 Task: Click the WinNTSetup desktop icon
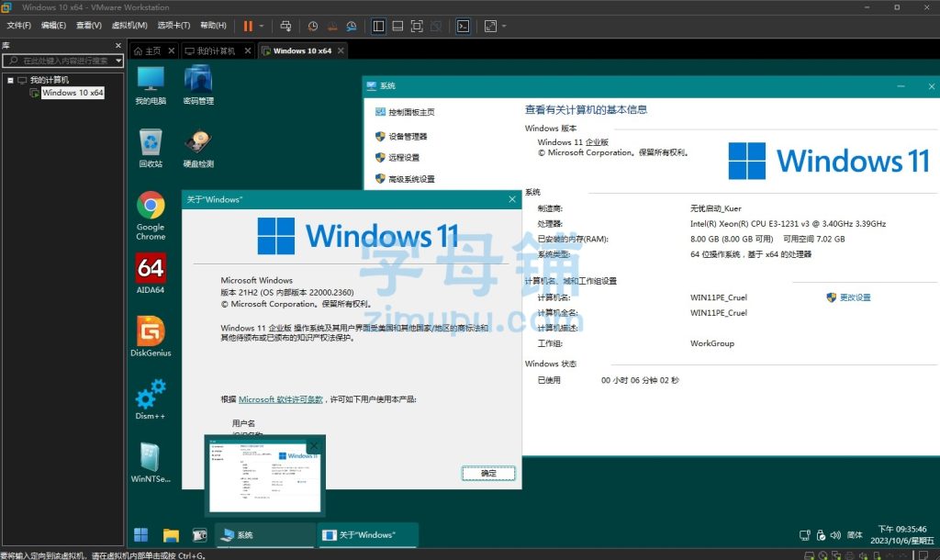click(151, 463)
